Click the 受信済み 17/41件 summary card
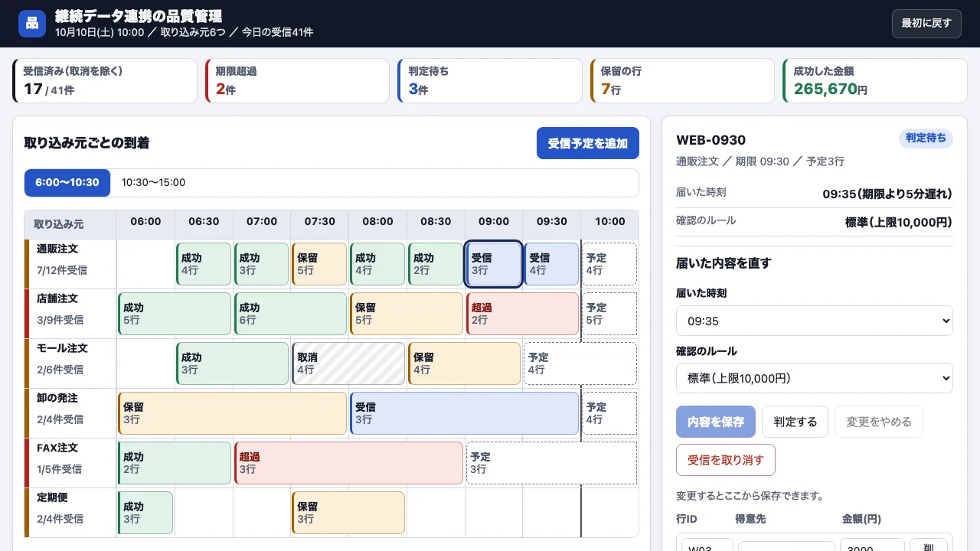 click(x=105, y=80)
